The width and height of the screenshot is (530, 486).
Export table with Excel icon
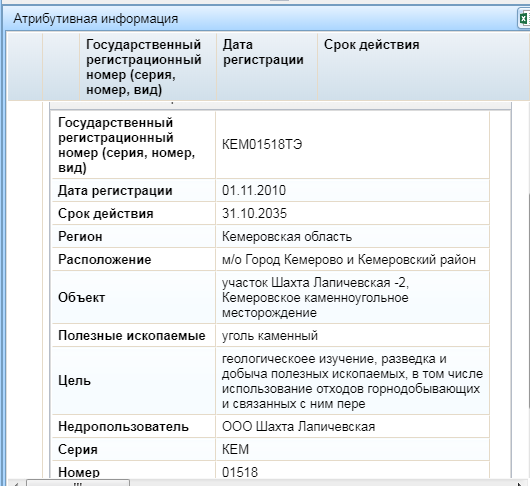pos(524,19)
